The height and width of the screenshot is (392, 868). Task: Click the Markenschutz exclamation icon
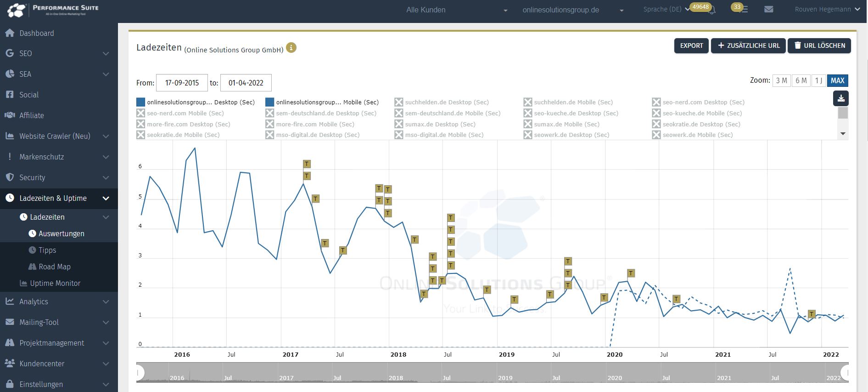click(x=10, y=157)
